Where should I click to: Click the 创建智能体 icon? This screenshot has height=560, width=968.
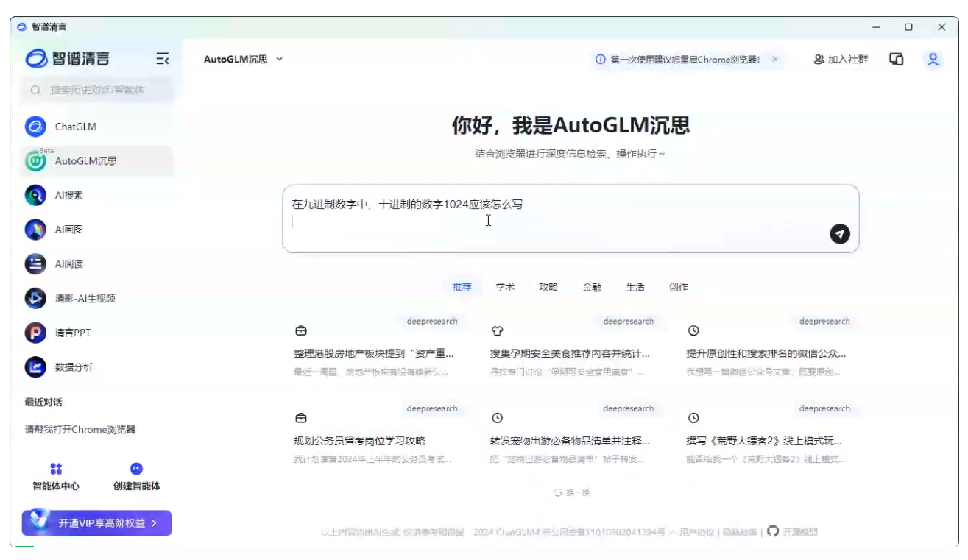pos(136,469)
